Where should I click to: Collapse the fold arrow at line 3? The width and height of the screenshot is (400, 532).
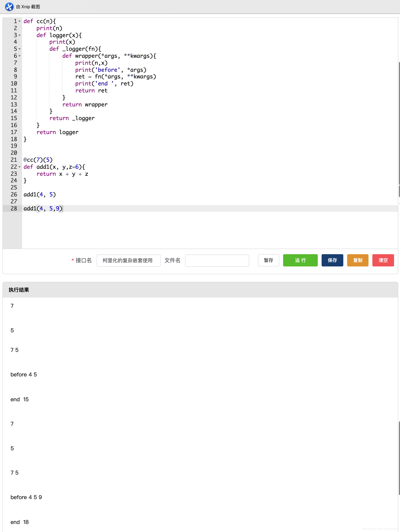(20, 35)
